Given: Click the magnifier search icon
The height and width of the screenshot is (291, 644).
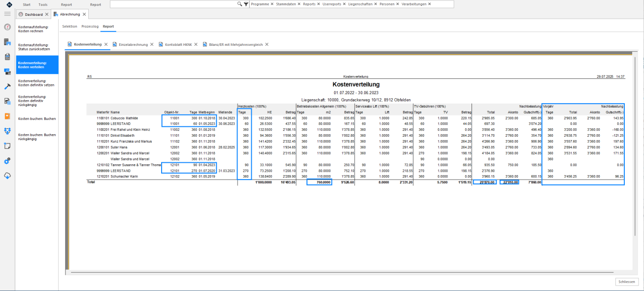Looking at the screenshot, I should pyautogui.click(x=240, y=4).
